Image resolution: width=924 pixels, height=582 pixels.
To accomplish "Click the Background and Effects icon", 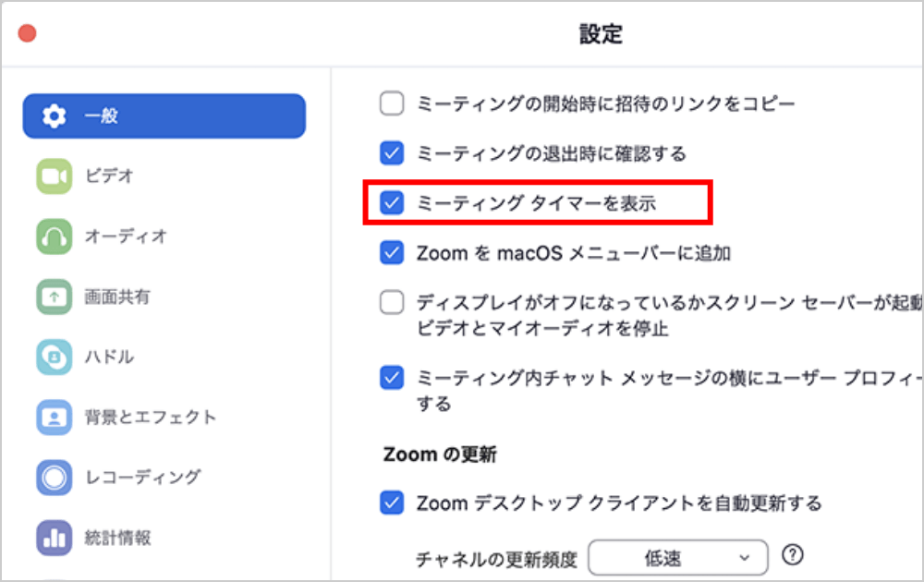I will click(x=55, y=418).
